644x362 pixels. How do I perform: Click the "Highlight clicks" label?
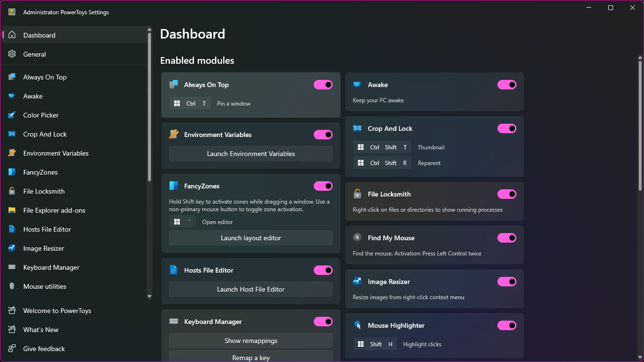coord(422,344)
